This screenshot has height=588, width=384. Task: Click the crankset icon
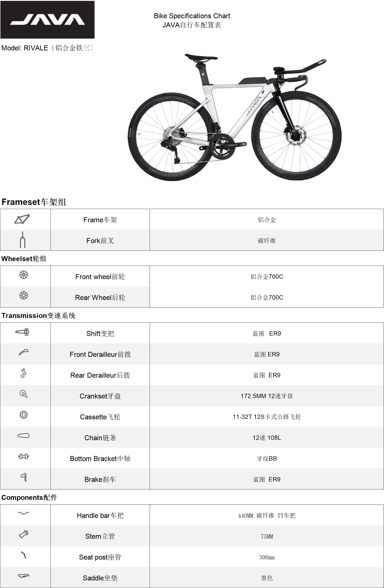24,394
